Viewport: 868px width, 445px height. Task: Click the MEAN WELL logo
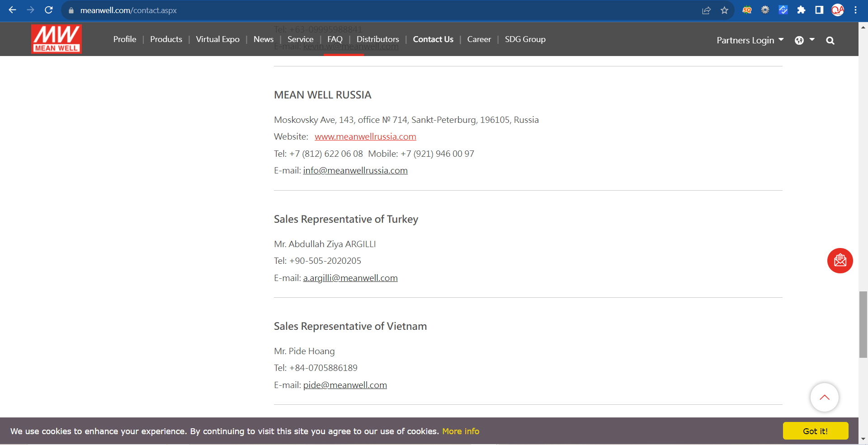tap(57, 39)
